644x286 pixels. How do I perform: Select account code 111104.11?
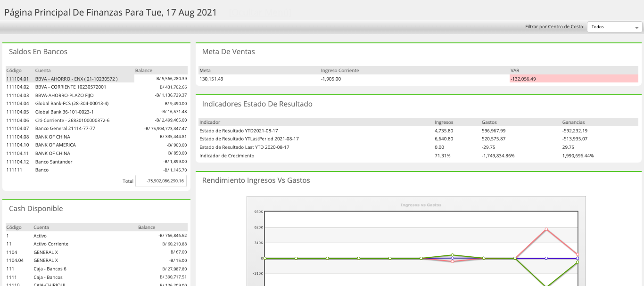pyautogui.click(x=18, y=154)
